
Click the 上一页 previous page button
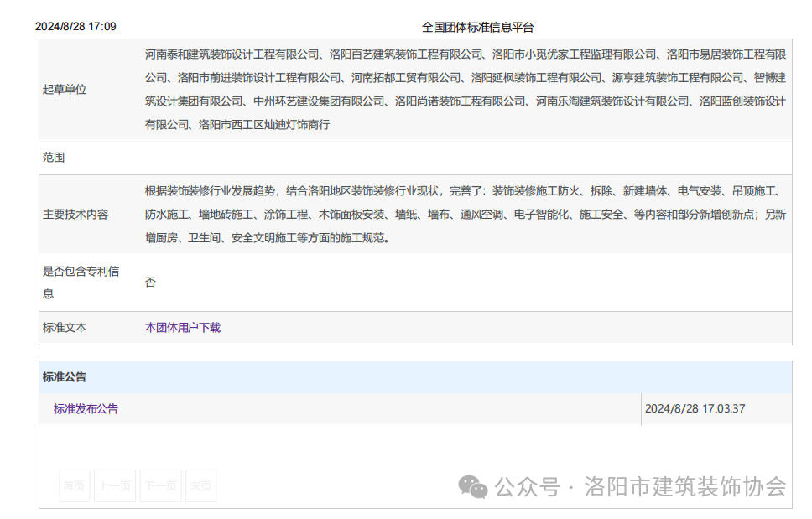tap(114, 485)
